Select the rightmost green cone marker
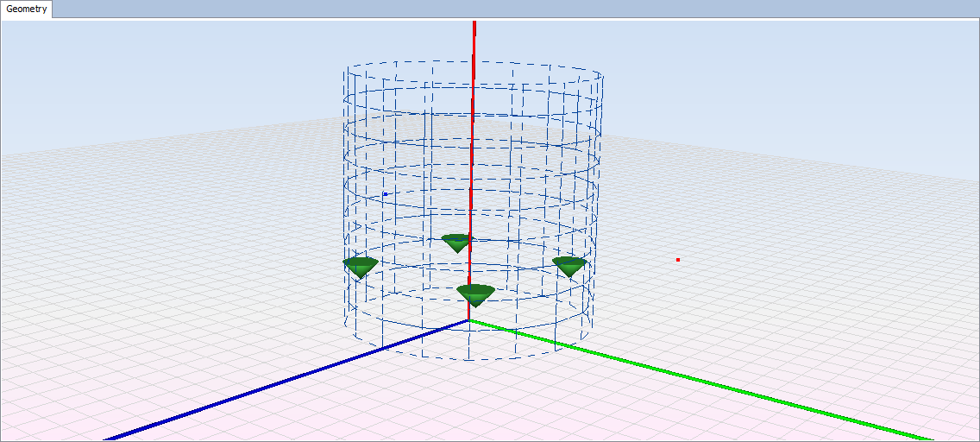Image resolution: width=980 pixels, height=442 pixels. [x=569, y=265]
